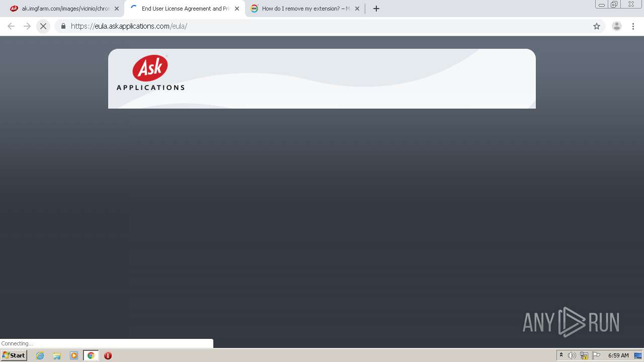Viewport: 644px width, 362px height.
Task: Bookmark this page with star icon
Action: pyautogui.click(x=597, y=26)
